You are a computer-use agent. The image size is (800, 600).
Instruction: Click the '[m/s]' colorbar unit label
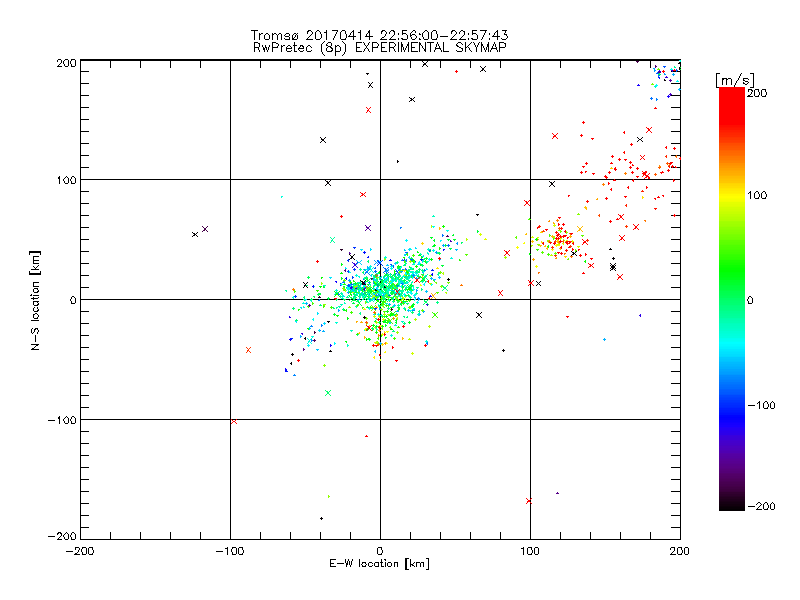click(x=735, y=80)
